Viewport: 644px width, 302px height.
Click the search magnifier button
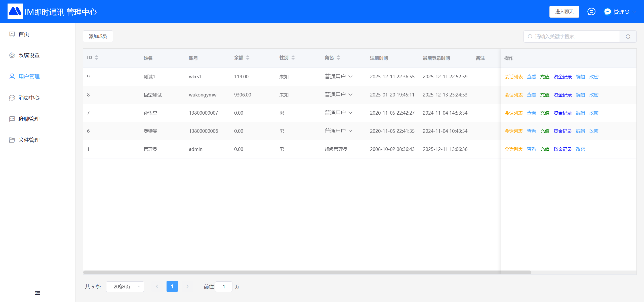(x=628, y=37)
